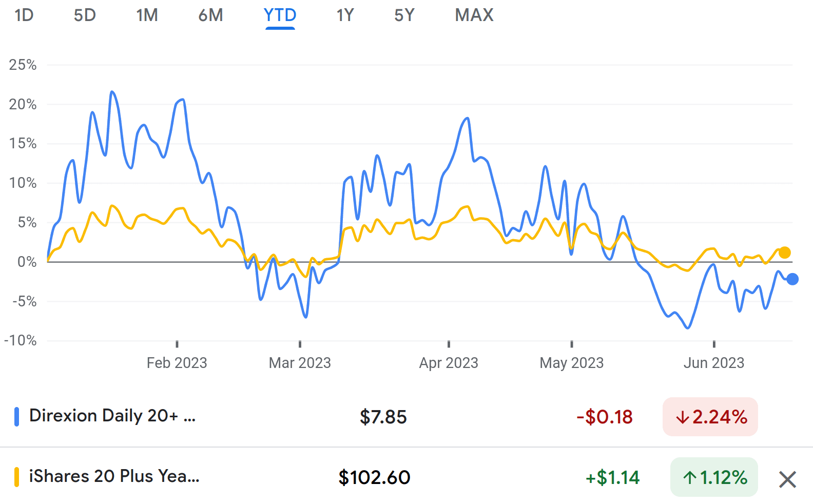This screenshot has width=813, height=504.
Task: Click the green 1.12% up badge
Action: pyautogui.click(x=714, y=477)
